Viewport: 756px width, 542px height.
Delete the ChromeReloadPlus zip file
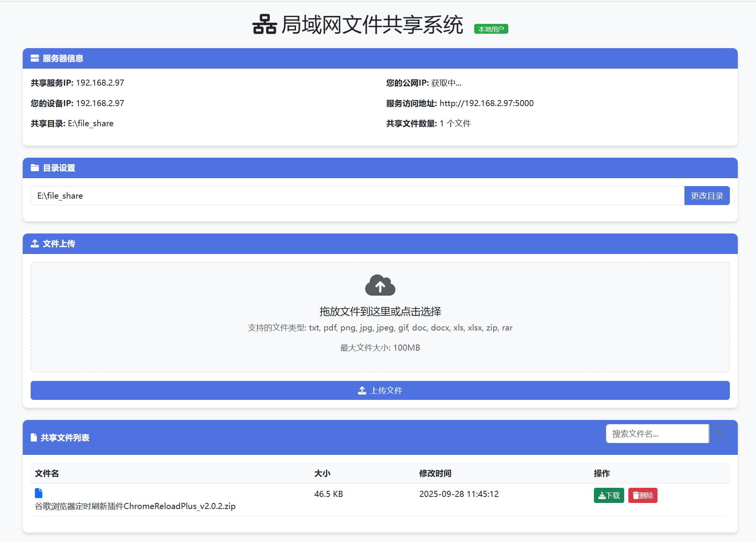[x=643, y=495]
